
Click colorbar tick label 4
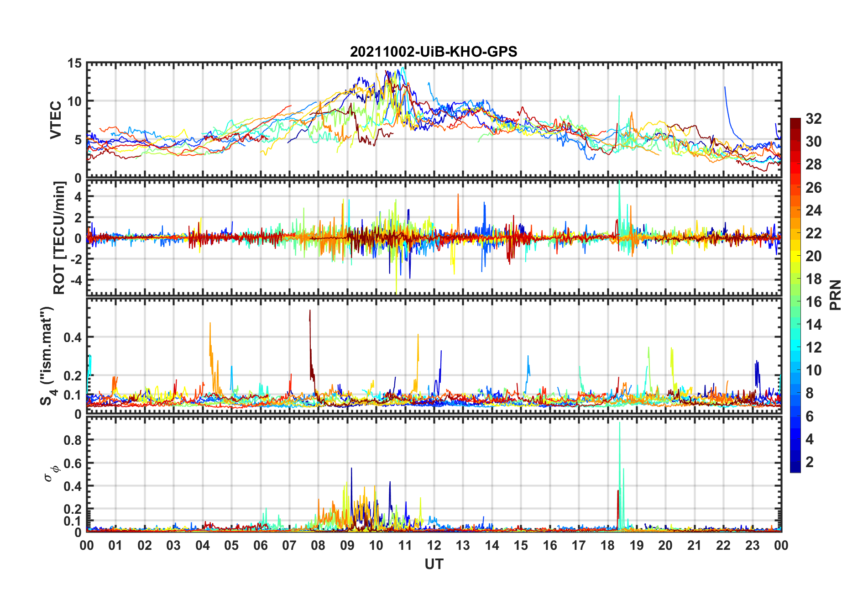pos(810,439)
